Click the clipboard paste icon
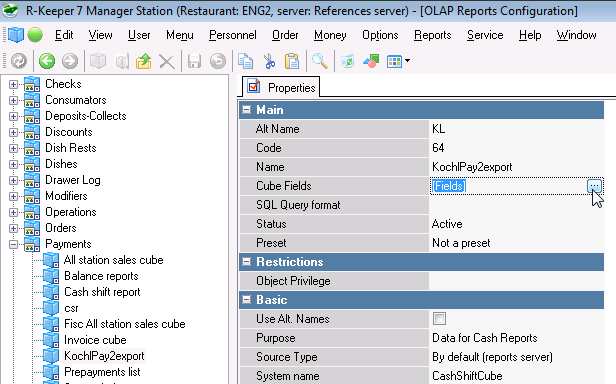 click(x=292, y=61)
